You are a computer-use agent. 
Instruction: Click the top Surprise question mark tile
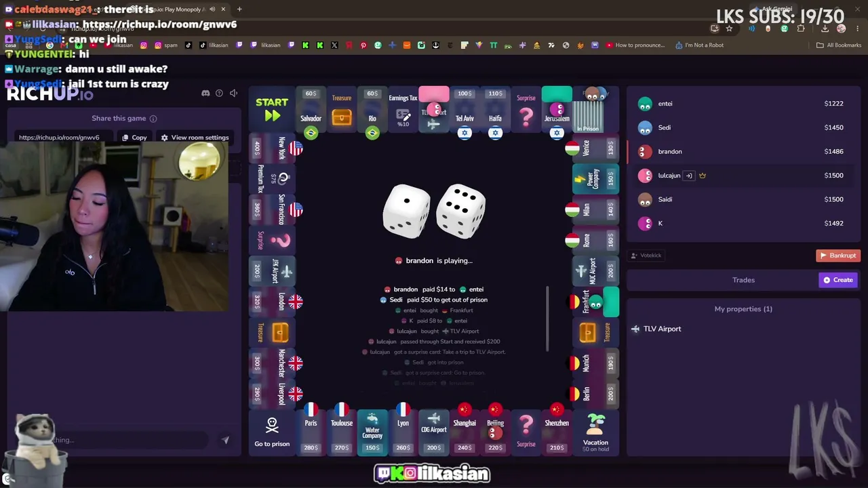tap(526, 109)
